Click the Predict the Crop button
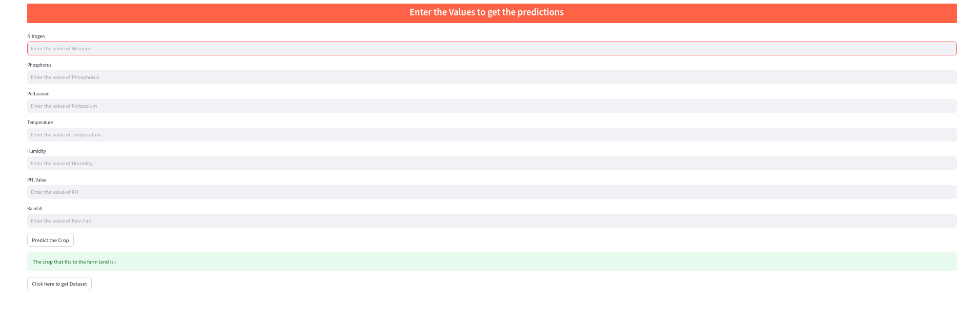Screen dimensions: 980x321 [x=50, y=240]
